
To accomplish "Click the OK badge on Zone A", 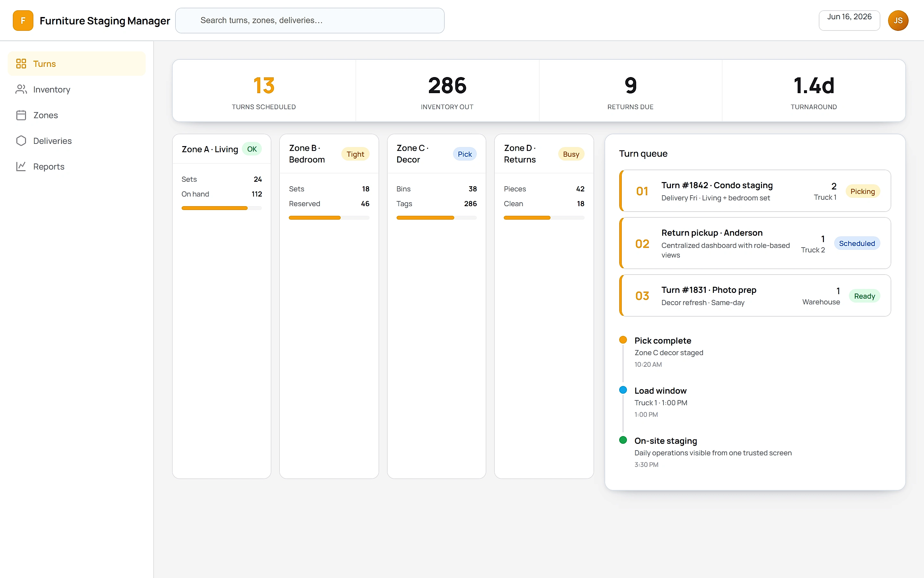I will 252,149.
